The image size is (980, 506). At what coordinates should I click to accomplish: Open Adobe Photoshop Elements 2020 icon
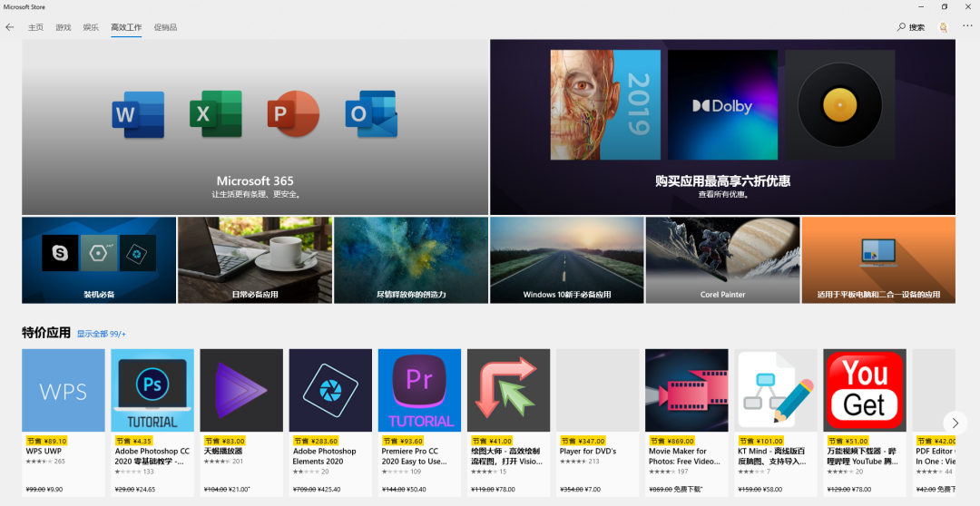pos(330,391)
